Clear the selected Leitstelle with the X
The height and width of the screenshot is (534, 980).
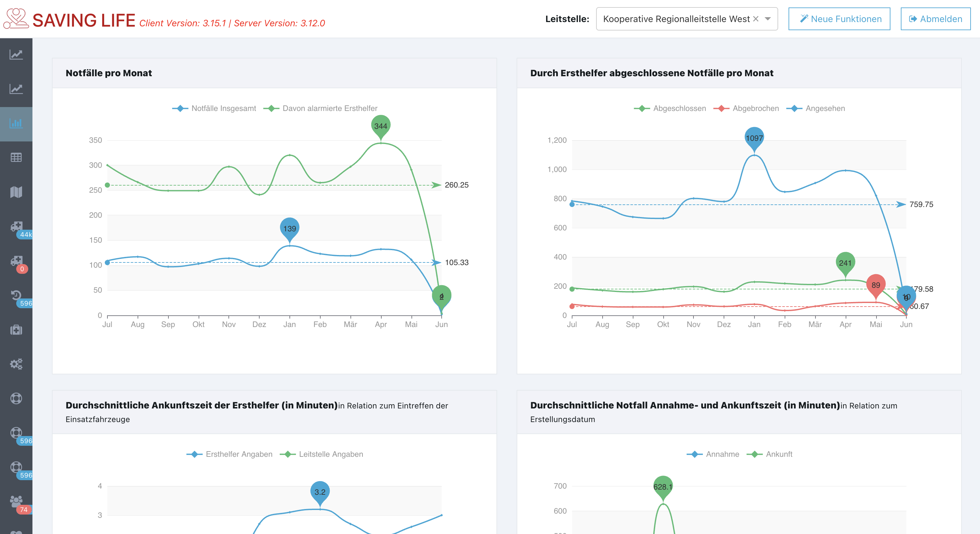[756, 18]
